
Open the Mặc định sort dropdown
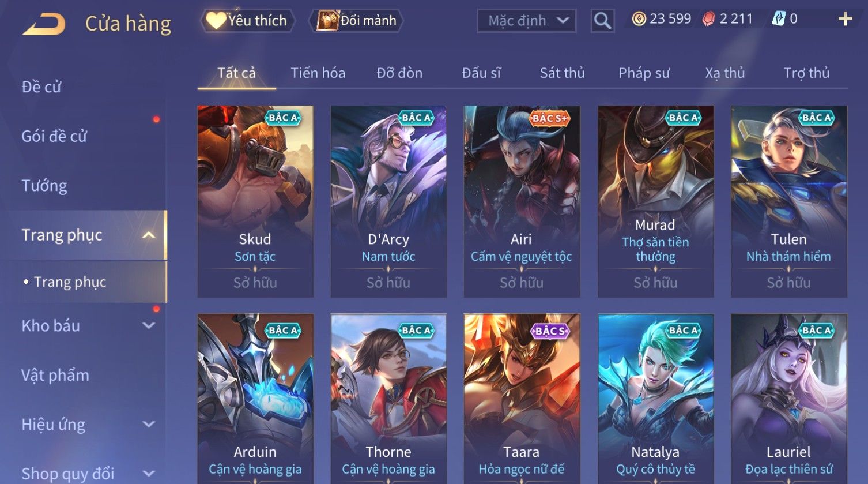[x=526, y=21]
